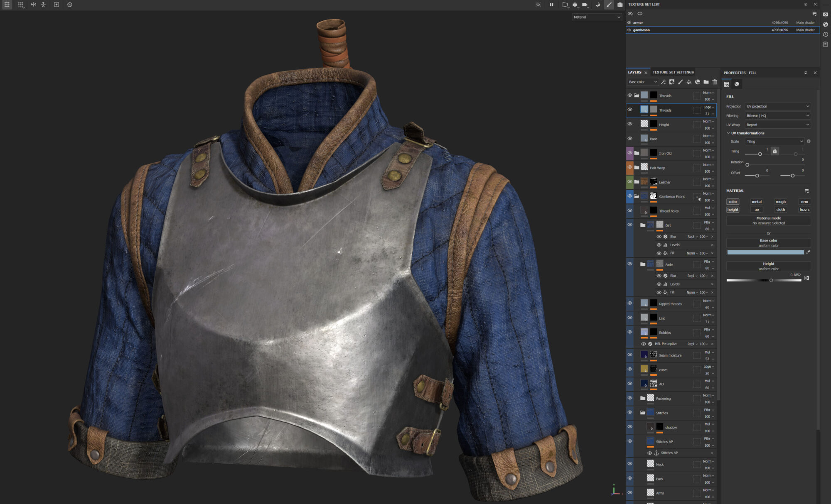
Task: Toggle the rough material channel button
Action: click(x=780, y=202)
